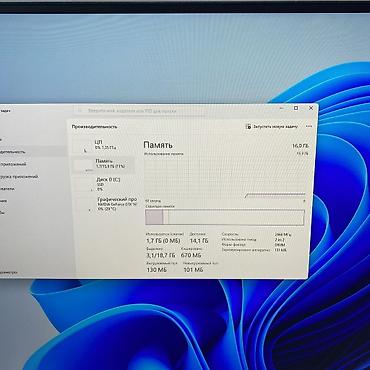Open the Журнал приложений sidebar page
Viewport: 370px width, 370px height.
13,164
